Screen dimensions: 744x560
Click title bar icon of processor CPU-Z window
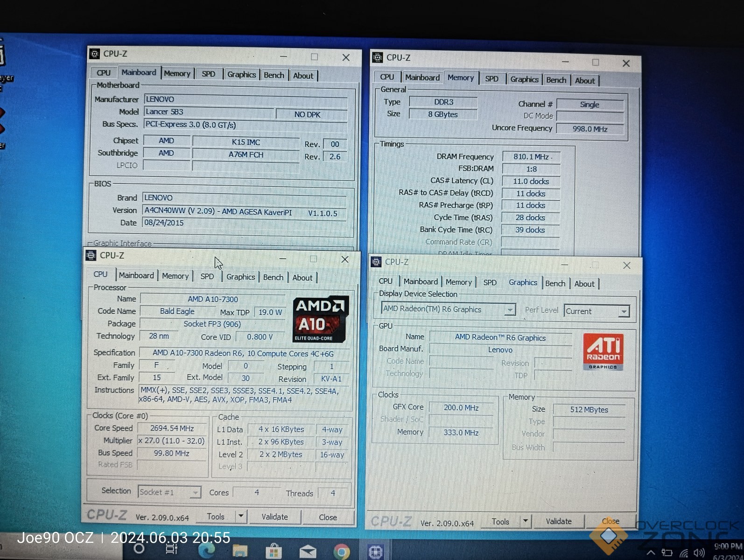(91, 255)
